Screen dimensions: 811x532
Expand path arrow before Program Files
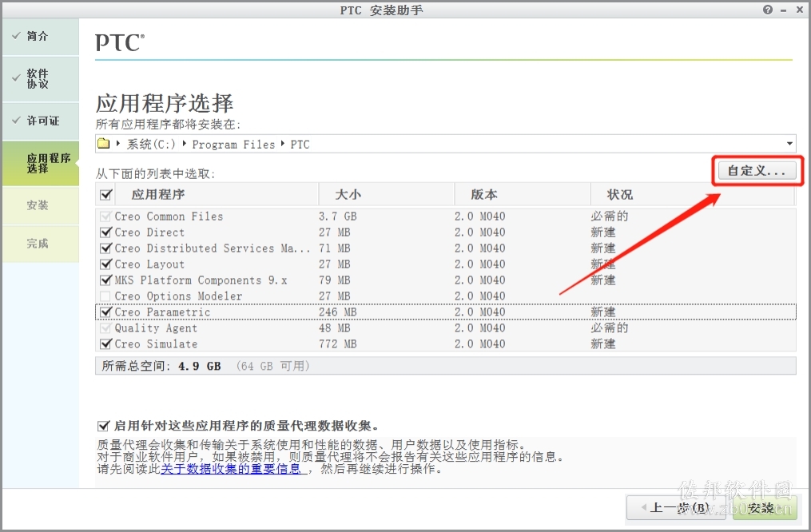tap(184, 144)
